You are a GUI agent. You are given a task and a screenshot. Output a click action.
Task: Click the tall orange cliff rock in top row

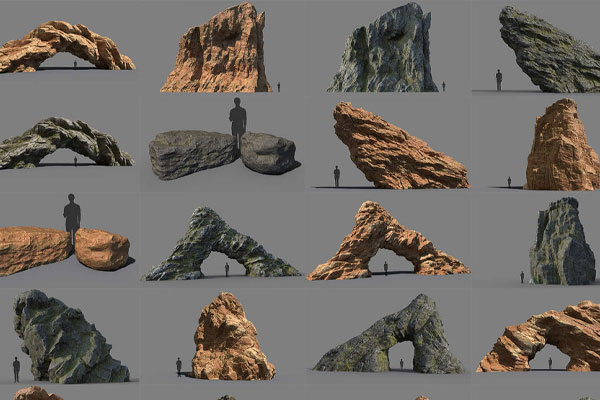pyautogui.click(x=217, y=50)
